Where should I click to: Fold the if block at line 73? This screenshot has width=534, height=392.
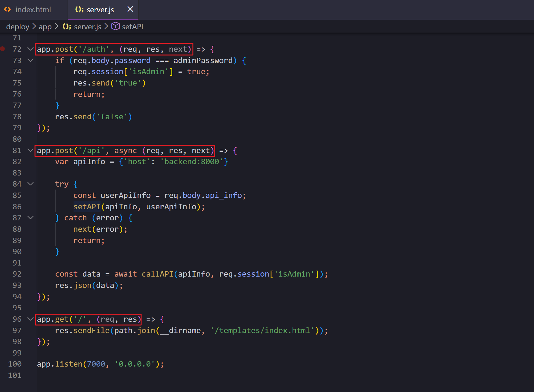pos(30,60)
